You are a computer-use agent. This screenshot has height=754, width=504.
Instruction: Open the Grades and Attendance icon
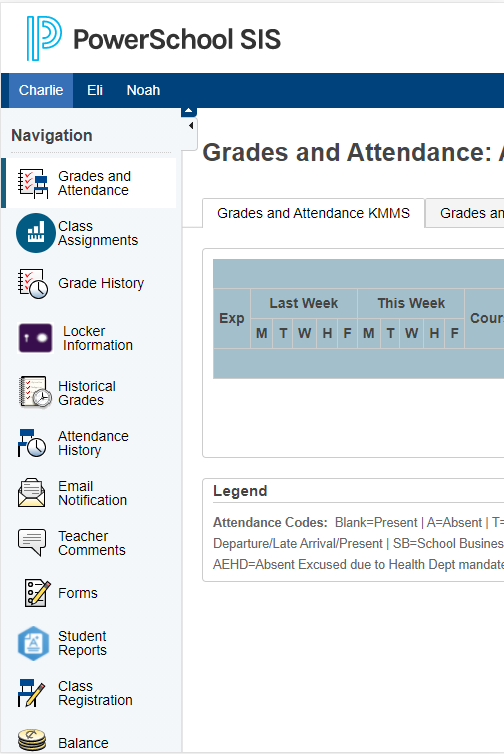(x=33, y=183)
